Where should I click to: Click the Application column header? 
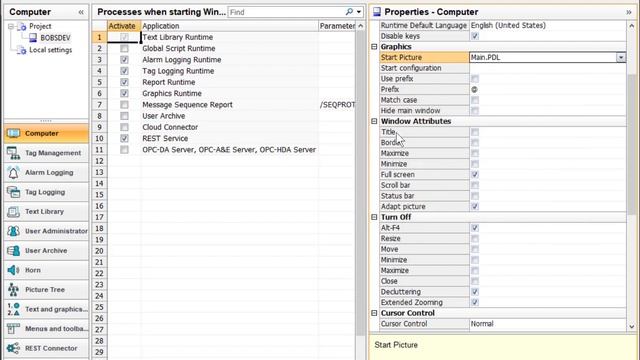coord(229,26)
